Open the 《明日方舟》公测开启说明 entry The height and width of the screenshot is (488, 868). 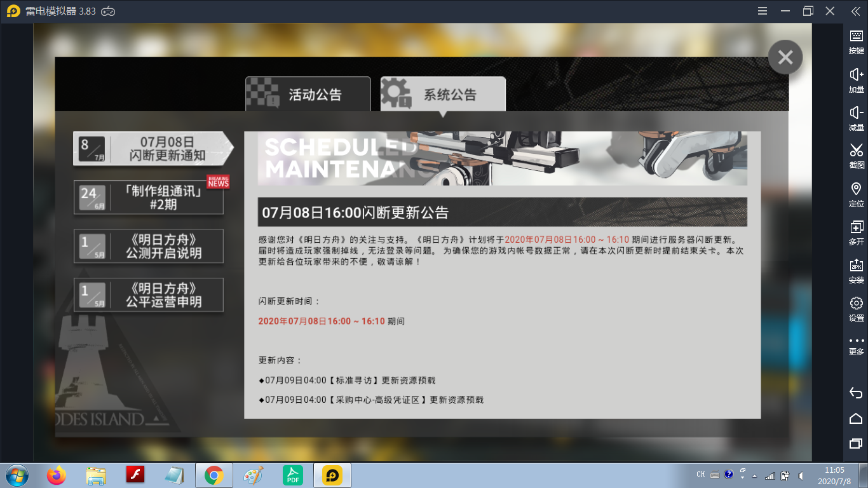click(149, 247)
